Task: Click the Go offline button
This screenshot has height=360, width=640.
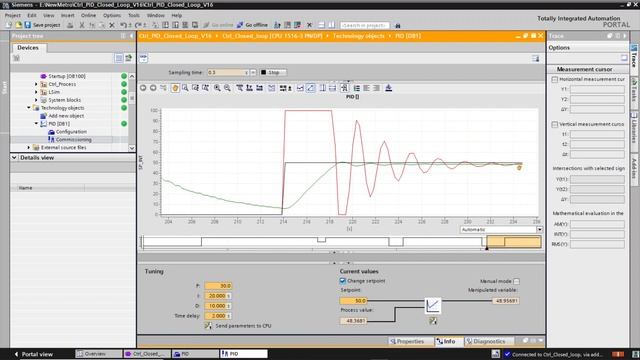Action: coord(252,25)
